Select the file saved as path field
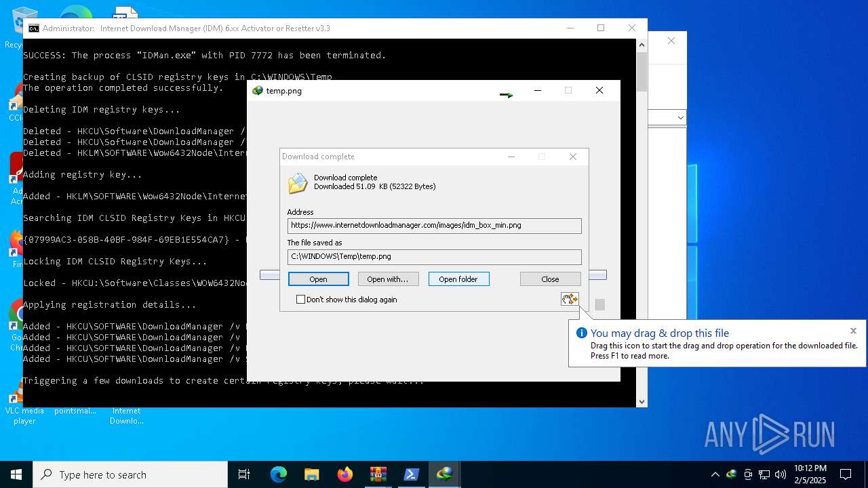Screen dimensions: 868x488 click(434, 257)
